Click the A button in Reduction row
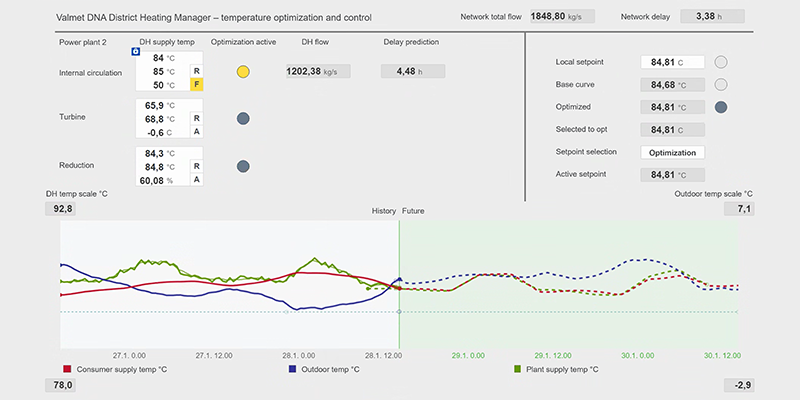Image resolution: width=800 pixels, height=400 pixels. (197, 179)
